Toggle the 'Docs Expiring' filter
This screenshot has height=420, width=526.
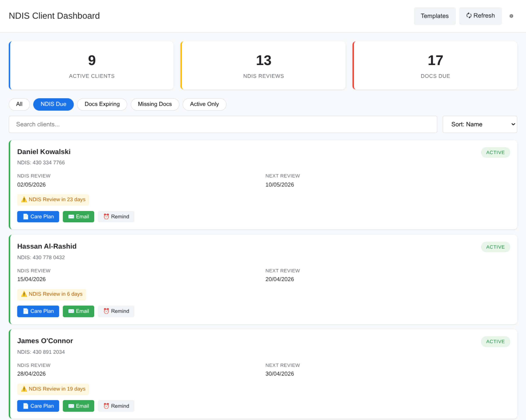pos(102,104)
